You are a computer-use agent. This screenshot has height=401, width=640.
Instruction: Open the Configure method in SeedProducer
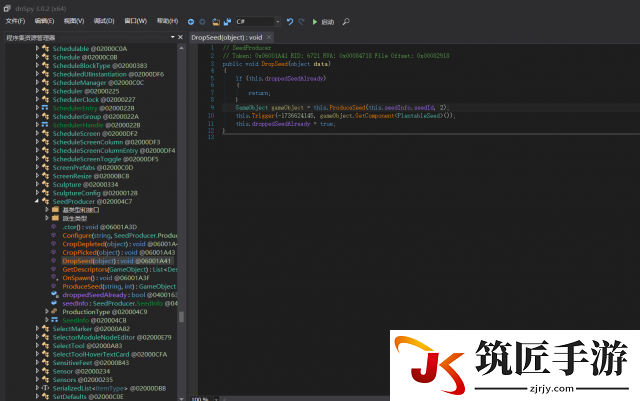(x=120, y=236)
